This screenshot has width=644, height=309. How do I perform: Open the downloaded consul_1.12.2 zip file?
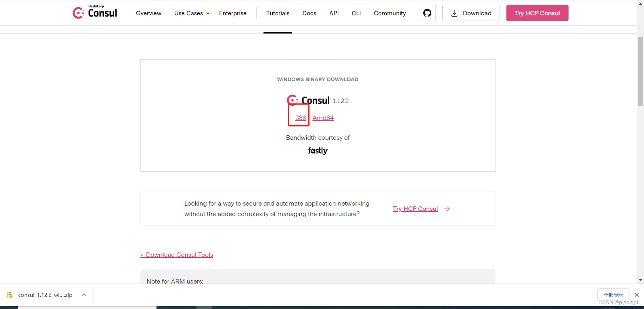pos(45,295)
